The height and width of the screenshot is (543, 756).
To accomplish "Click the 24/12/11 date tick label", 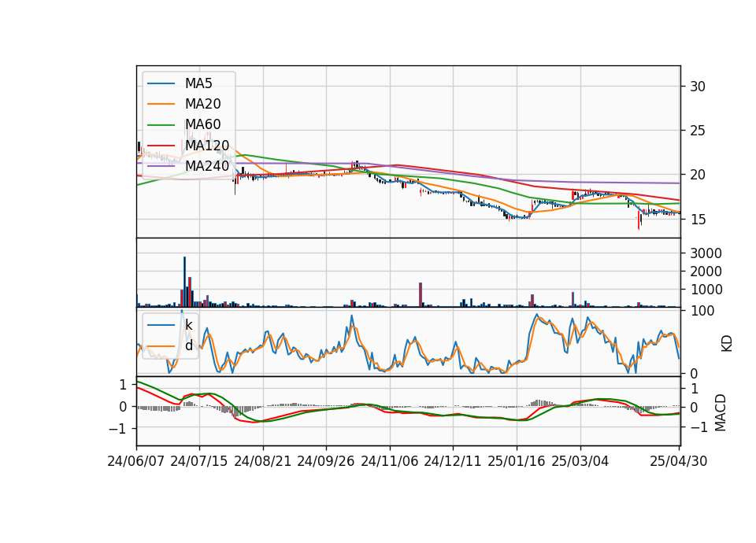I will (453, 461).
